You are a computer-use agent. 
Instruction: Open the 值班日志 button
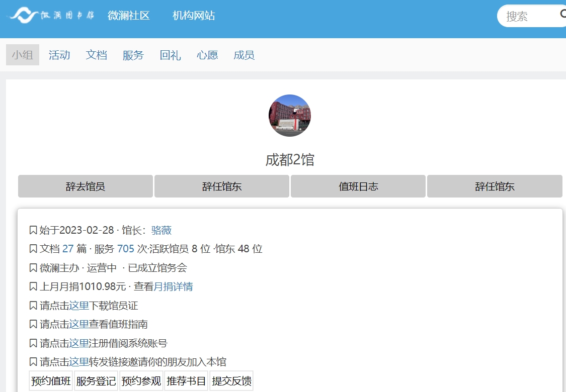point(358,186)
